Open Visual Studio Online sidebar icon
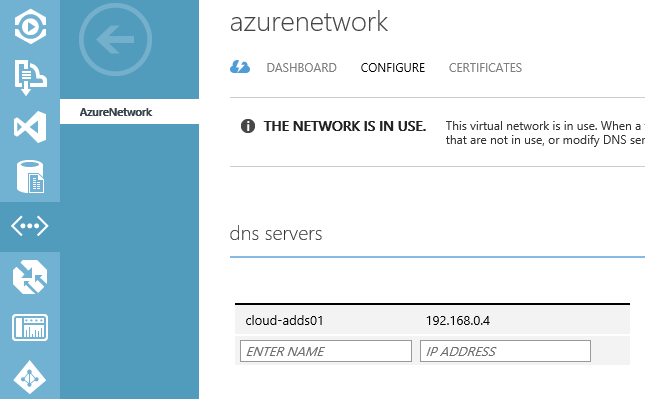Viewport: 645px width, 399px height. pos(30,127)
